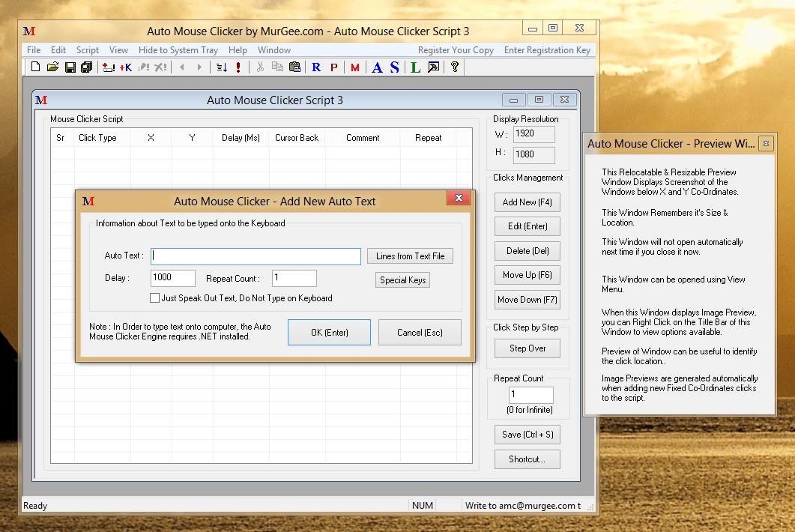Edit the Repeat Count value field
The image size is (795, 532).
coord(294,277)
